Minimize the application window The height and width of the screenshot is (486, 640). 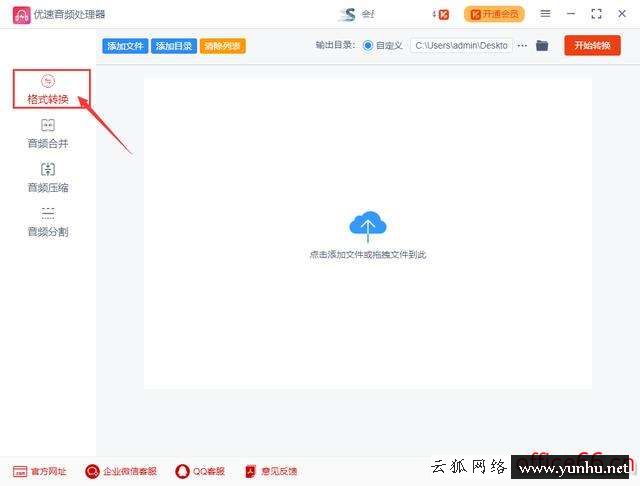tap(571, 14)
